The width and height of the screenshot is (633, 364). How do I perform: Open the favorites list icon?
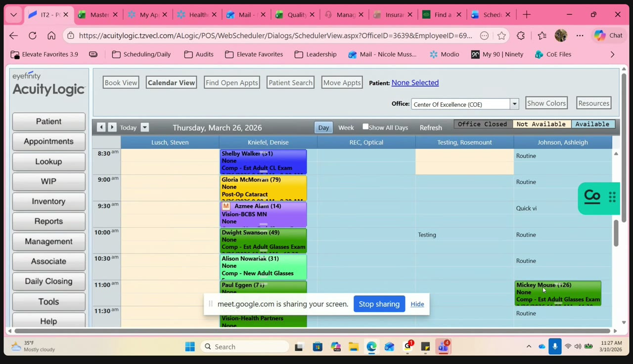pos(542,36)
